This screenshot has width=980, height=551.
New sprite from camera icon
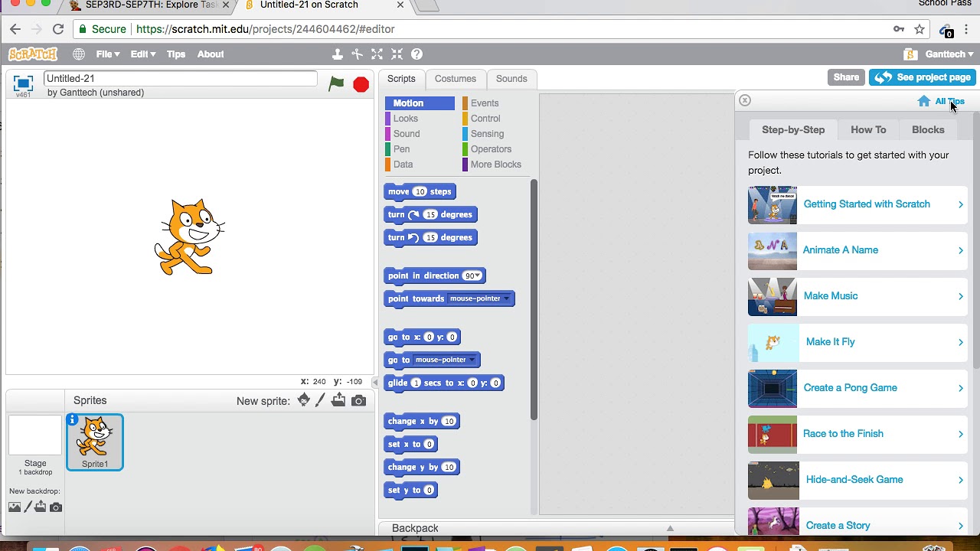[358, 401]
